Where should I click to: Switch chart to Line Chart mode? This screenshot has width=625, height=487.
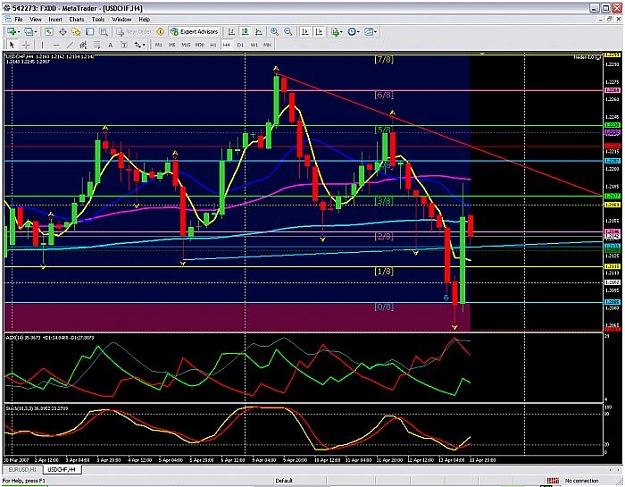point(259,32)
